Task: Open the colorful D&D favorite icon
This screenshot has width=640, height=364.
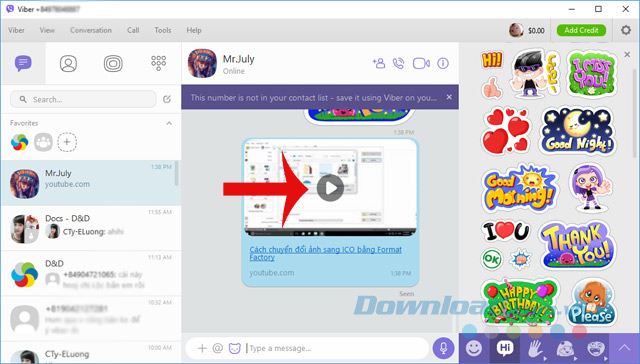Action: coord(20,142)
